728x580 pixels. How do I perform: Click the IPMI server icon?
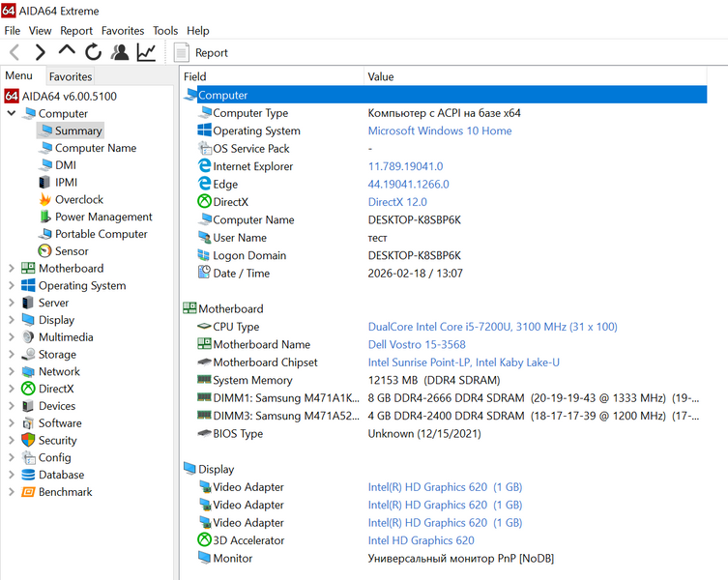tap(44, 183)
